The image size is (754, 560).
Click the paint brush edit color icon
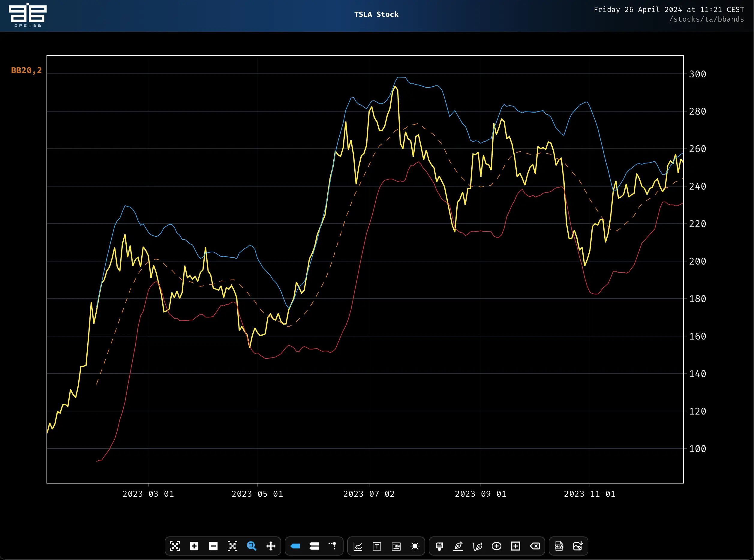(x=439, y=546)
